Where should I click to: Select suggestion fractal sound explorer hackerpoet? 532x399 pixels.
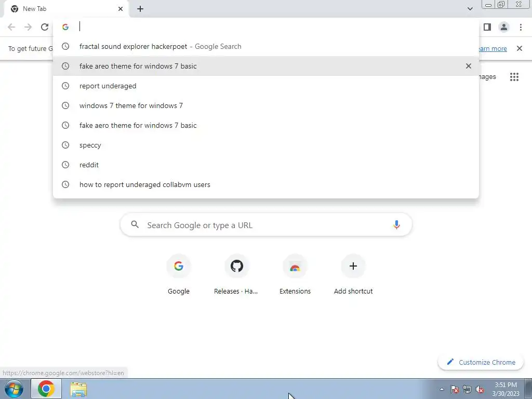click(266, 46)
